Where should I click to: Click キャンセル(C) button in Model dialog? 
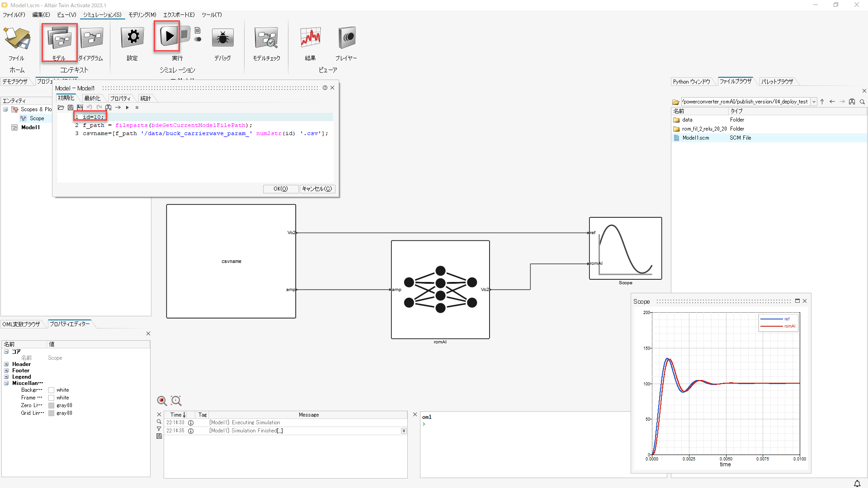317,189
